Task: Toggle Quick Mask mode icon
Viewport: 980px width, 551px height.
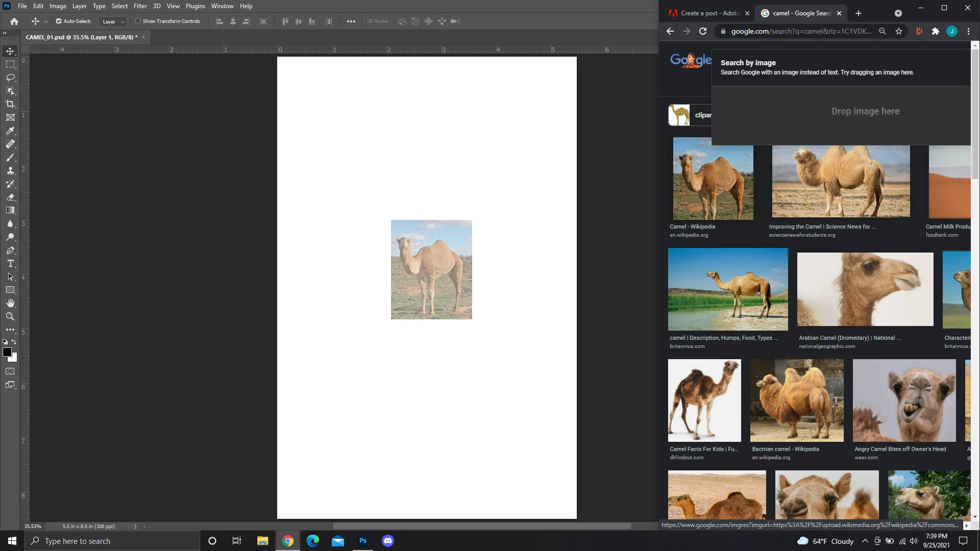Action: 10,371
